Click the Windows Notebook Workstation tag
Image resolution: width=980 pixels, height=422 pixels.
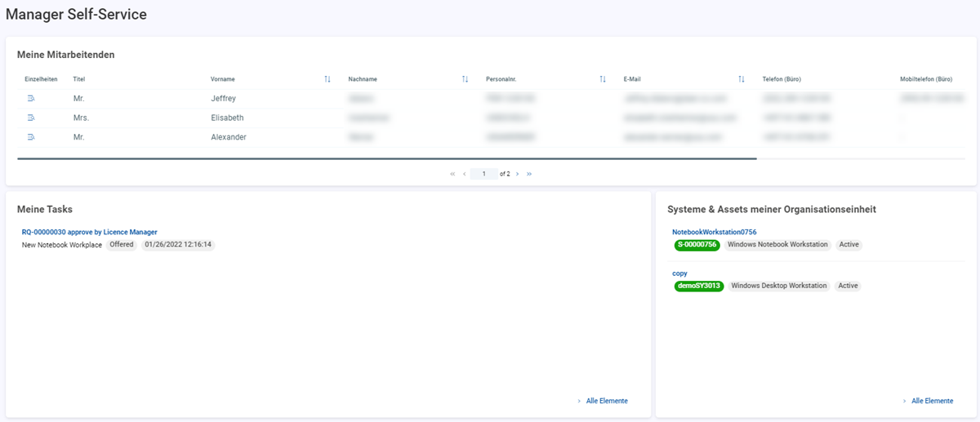click(777, 245)
